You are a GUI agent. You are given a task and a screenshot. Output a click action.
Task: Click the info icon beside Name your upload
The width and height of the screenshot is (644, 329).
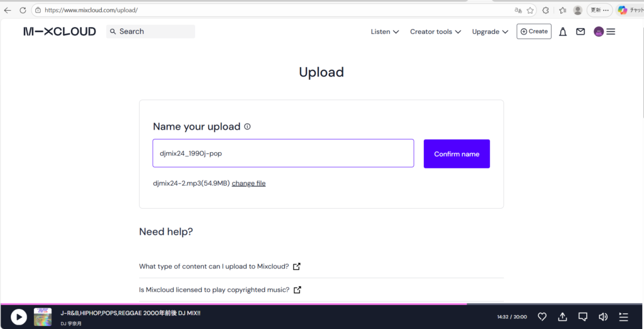247,126
